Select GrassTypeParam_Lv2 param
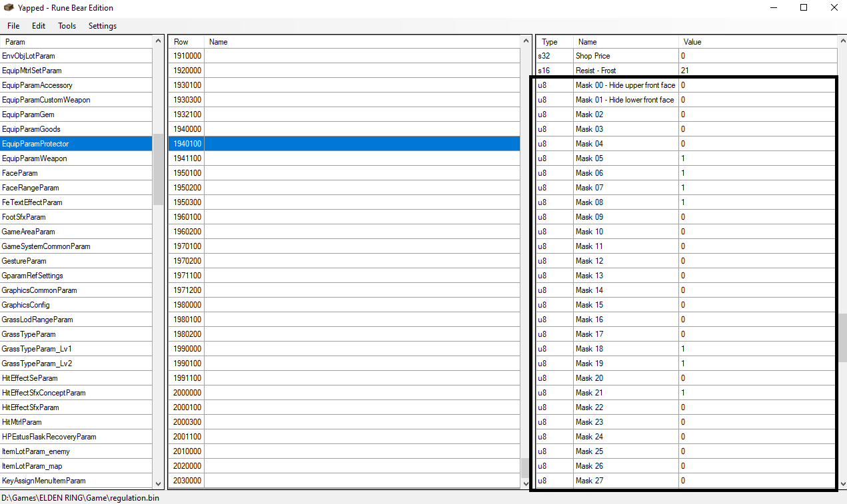The height and width of the screenshot is (504, 847). (76, 364)
